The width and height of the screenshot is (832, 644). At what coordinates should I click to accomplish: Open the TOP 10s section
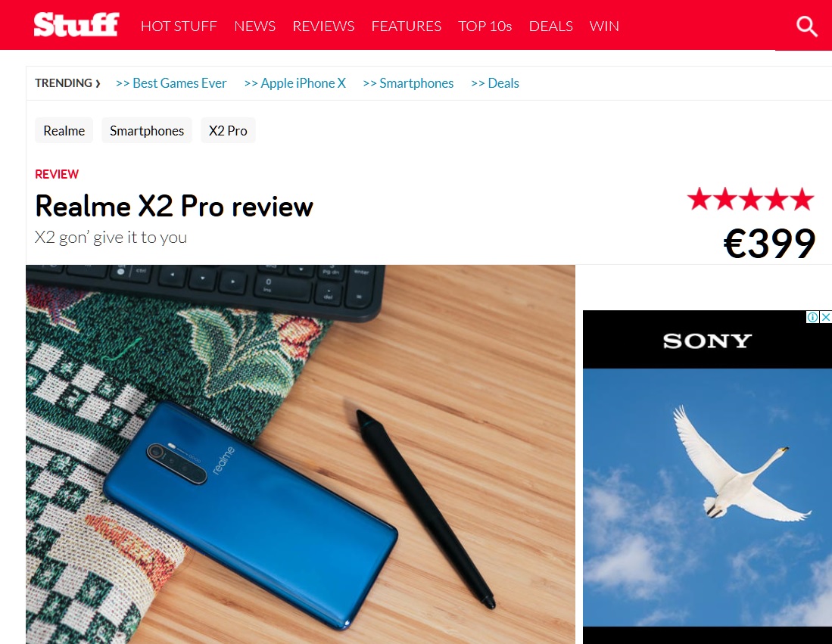[x=485, y=26]
